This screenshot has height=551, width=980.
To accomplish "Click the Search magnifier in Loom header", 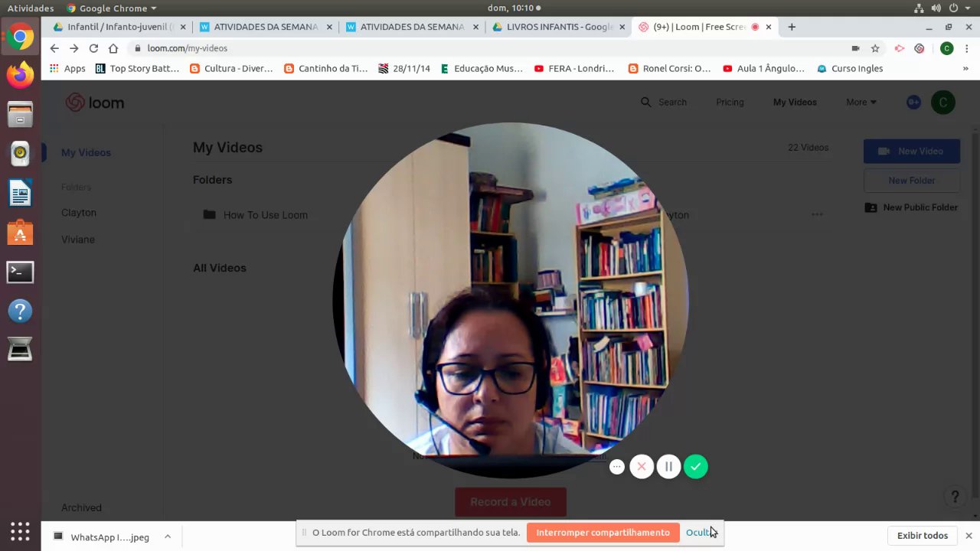I will click(645, 102).
